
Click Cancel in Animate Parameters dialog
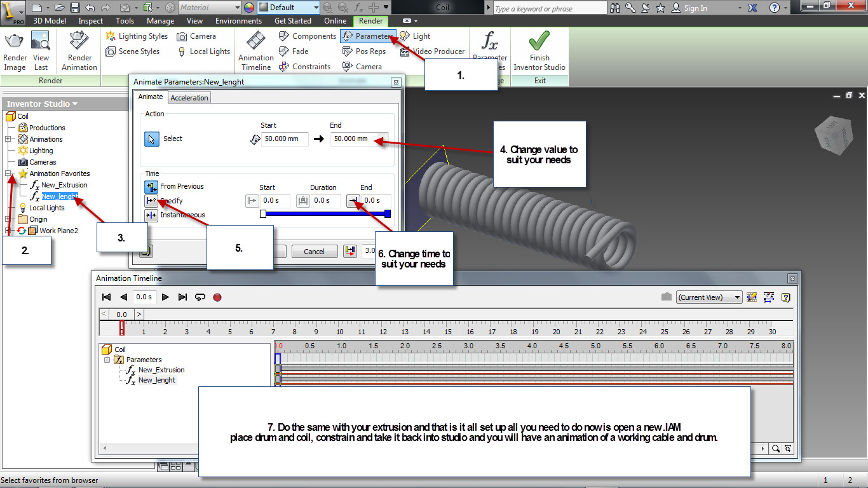point(315,252)
